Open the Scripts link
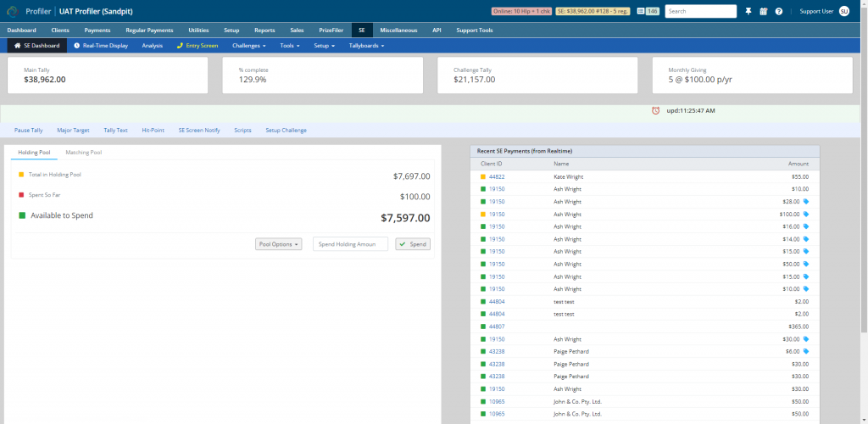 [242, 130]
